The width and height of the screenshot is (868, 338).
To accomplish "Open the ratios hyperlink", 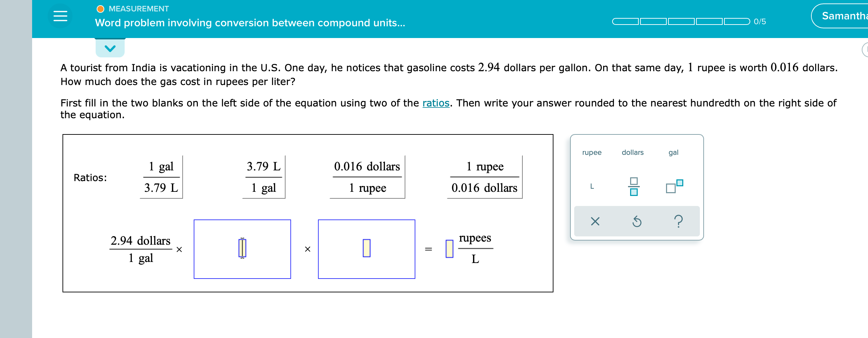I will [436, 103].
